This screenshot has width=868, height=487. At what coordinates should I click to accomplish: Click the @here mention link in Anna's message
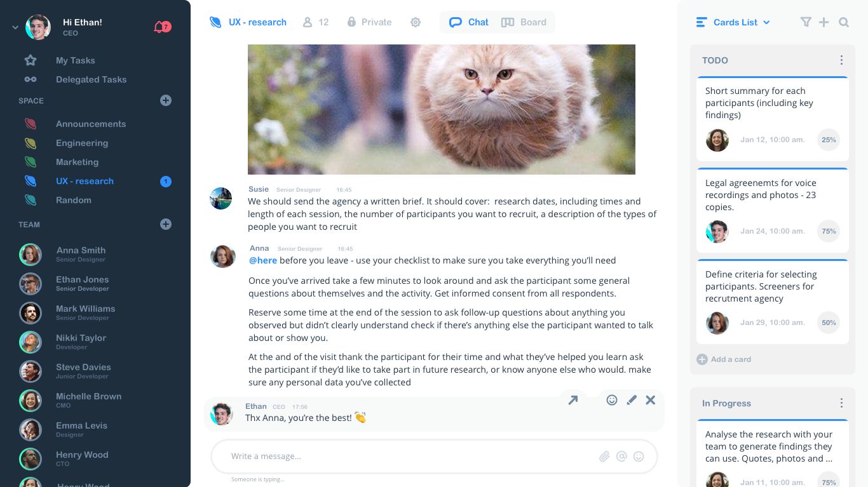point(262,260)
